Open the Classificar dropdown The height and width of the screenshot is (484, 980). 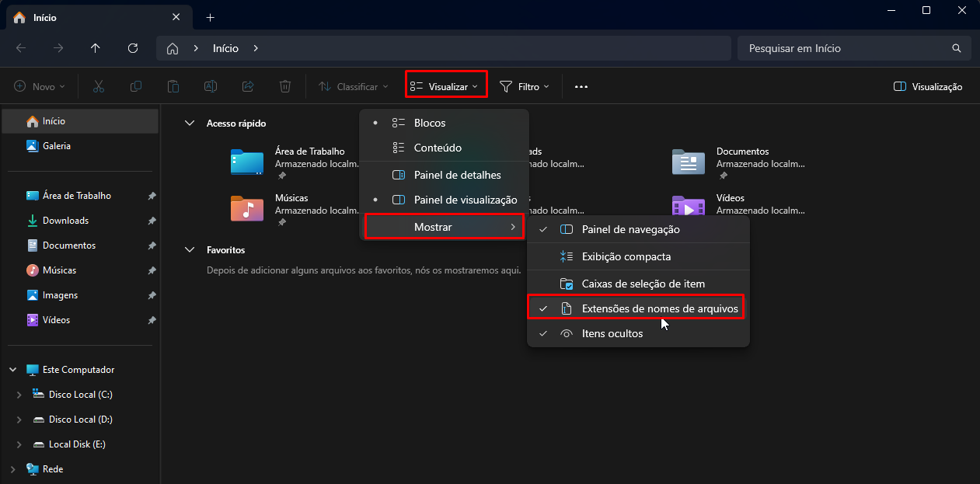point(352,86)
